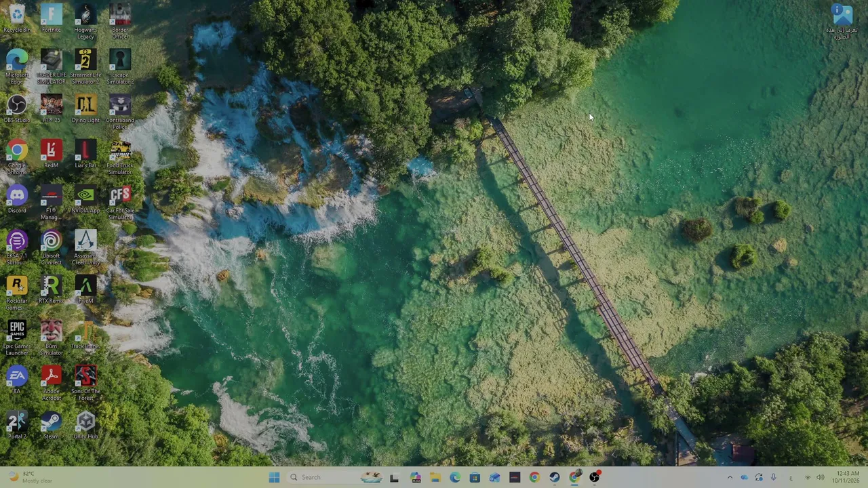Select the Google Chrome desktop shortcut
The width and height of the screenshot is (868, 488).
(17, 157)
